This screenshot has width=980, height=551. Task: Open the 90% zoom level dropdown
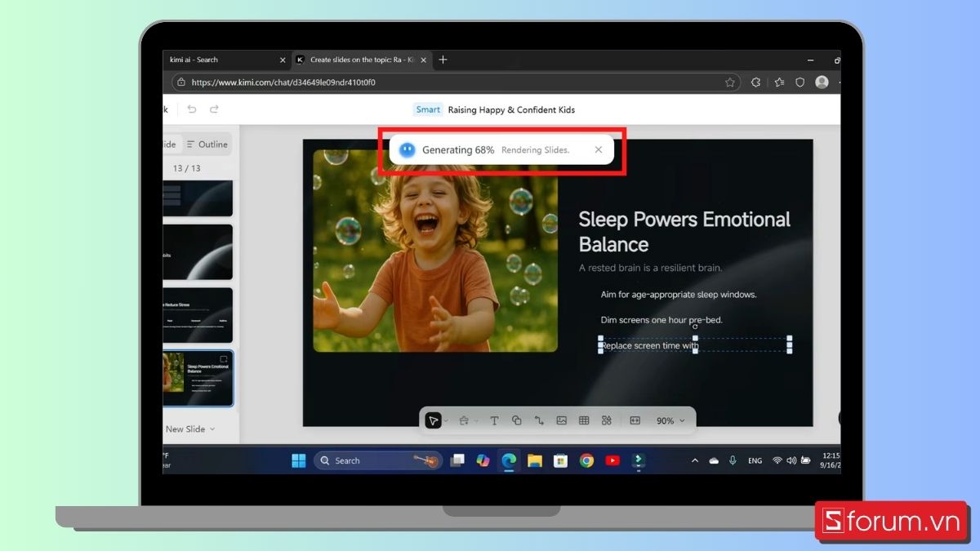pyautogui.click(x=671, y=420)
